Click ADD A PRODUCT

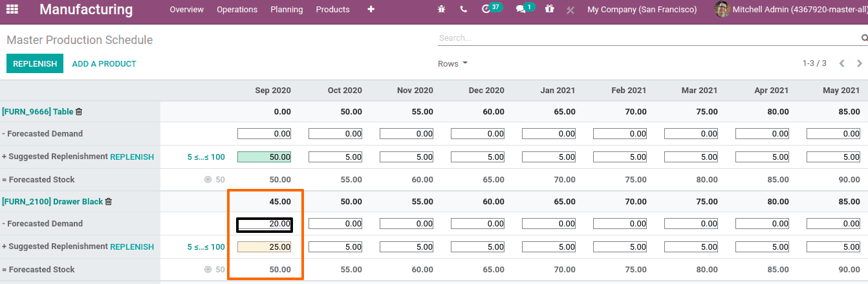click(104, 63)
